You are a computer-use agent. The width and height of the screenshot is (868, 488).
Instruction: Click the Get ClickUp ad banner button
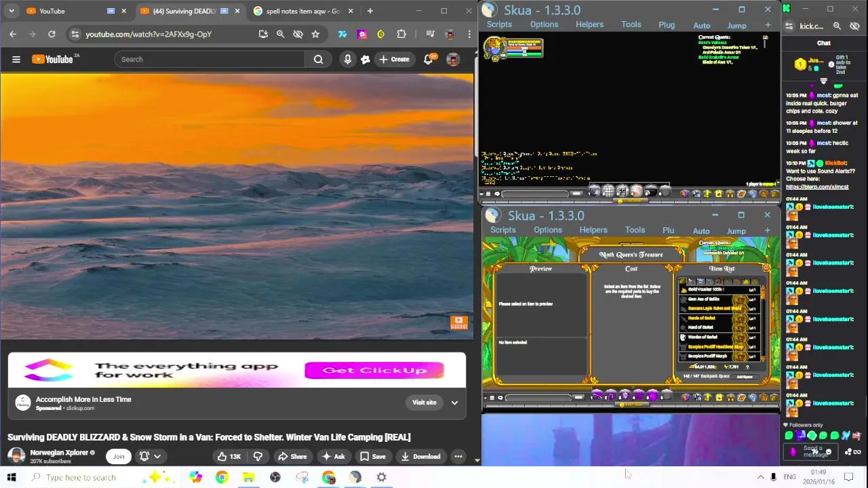[x=374, y=370]
